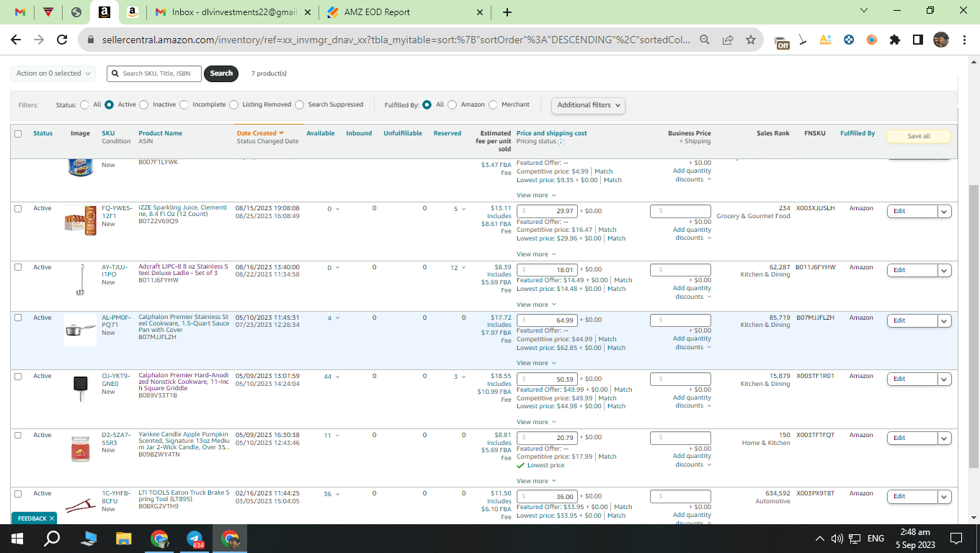The height and width of the screenshot is (553, 980).
Task: Open Telegram from the taskbar
Action: pos(195,539)
